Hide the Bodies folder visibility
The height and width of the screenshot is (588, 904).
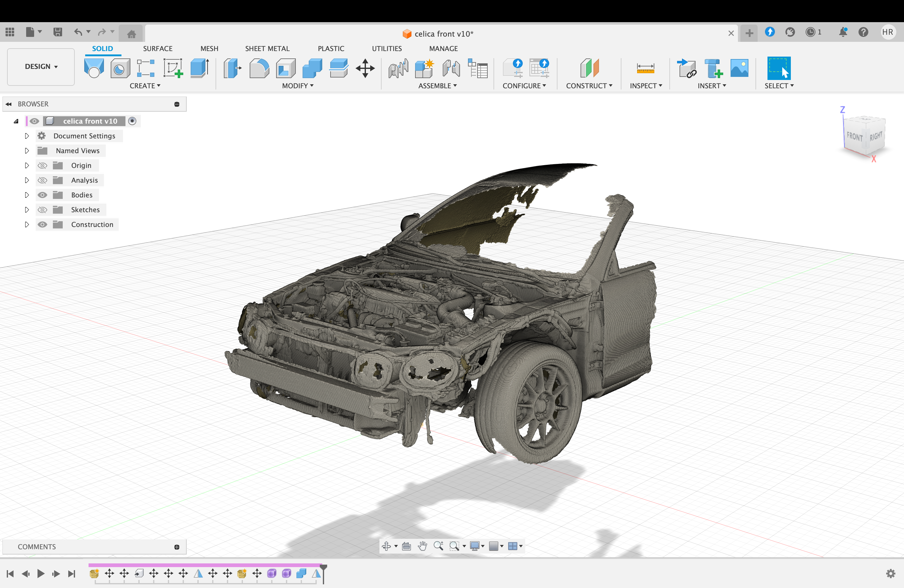click(42, 195)
